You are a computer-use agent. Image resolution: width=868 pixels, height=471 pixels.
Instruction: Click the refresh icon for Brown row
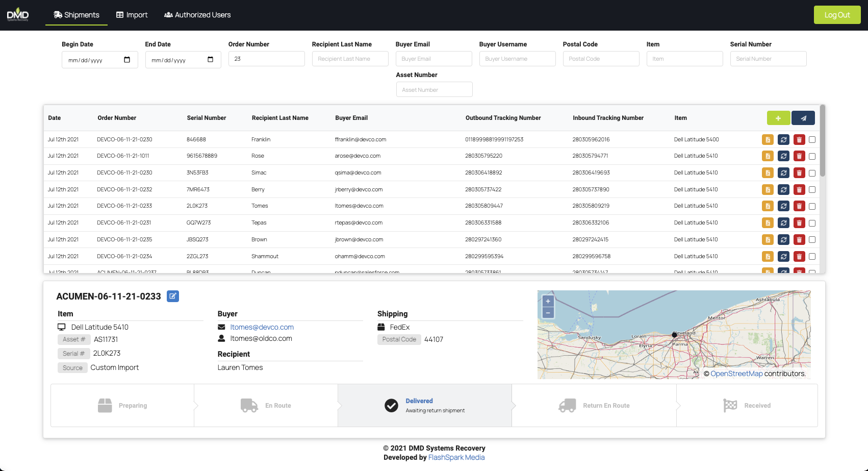[x=783, y=239]
